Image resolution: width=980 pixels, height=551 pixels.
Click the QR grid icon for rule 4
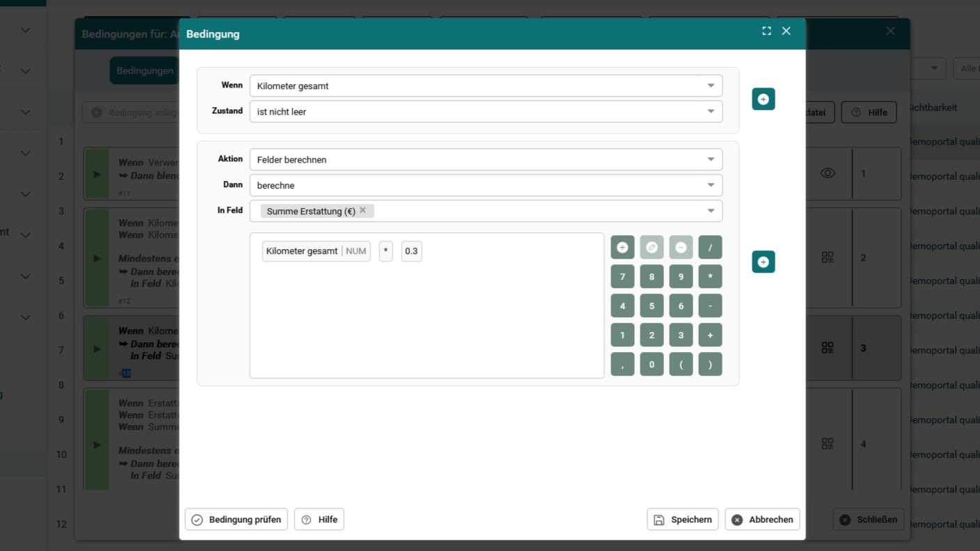[x=828, y=443]
